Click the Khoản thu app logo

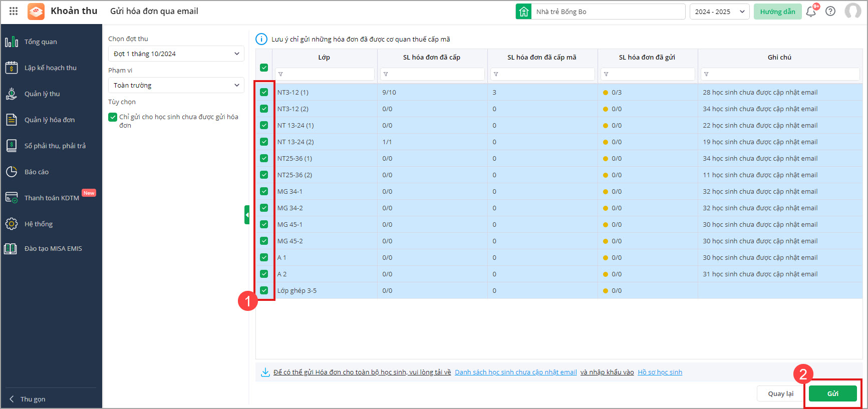click(36, 11)
